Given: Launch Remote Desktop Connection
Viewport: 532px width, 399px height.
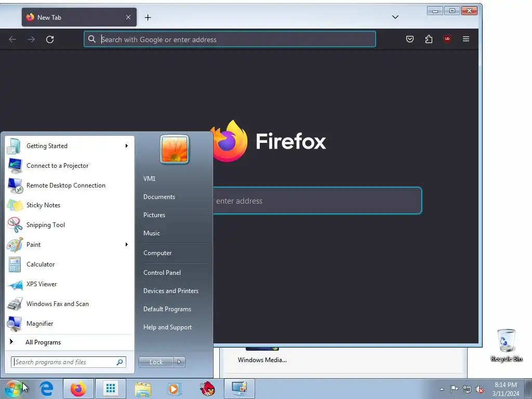Looking at the screenshot, I should 69,185.
